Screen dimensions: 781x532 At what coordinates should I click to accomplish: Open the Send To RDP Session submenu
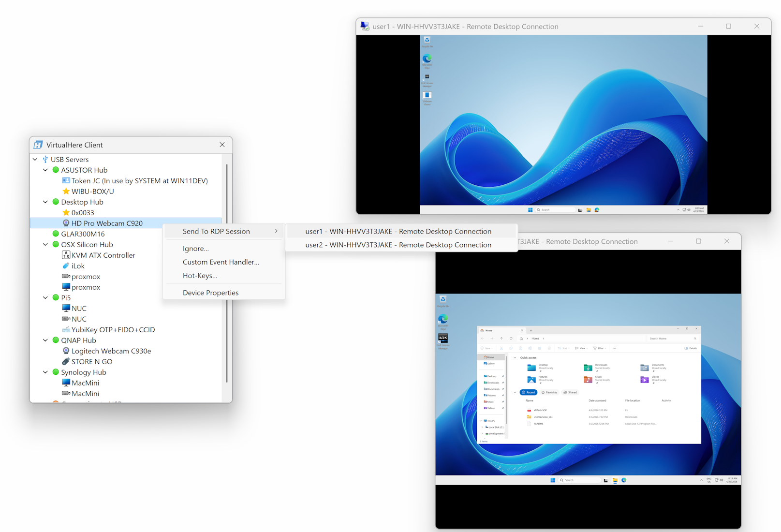(223, 231)
